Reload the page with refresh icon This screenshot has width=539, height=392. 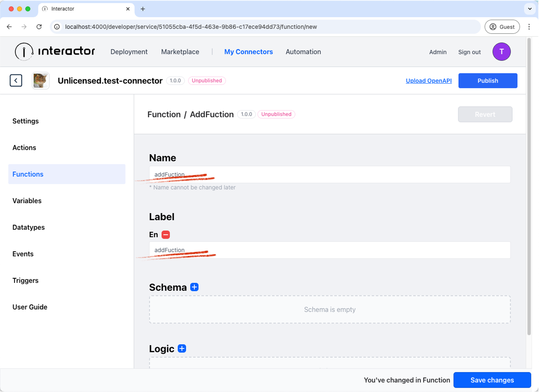(39, 27)
